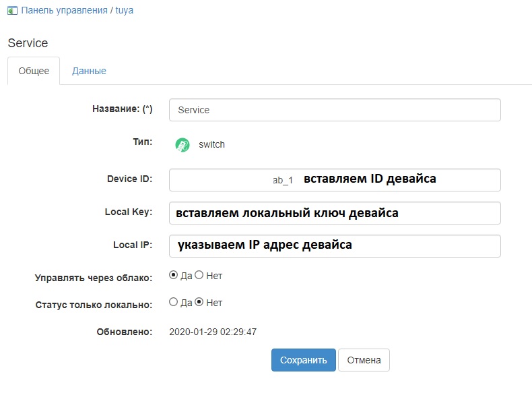532x418 pixels.
Task: Click the Device ID: label
Action: tap(129, 179)
